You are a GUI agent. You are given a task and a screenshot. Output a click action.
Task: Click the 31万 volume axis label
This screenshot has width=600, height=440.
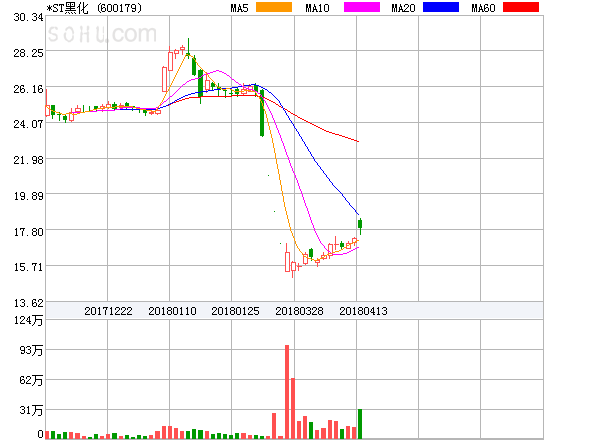[x=31, y=410]
